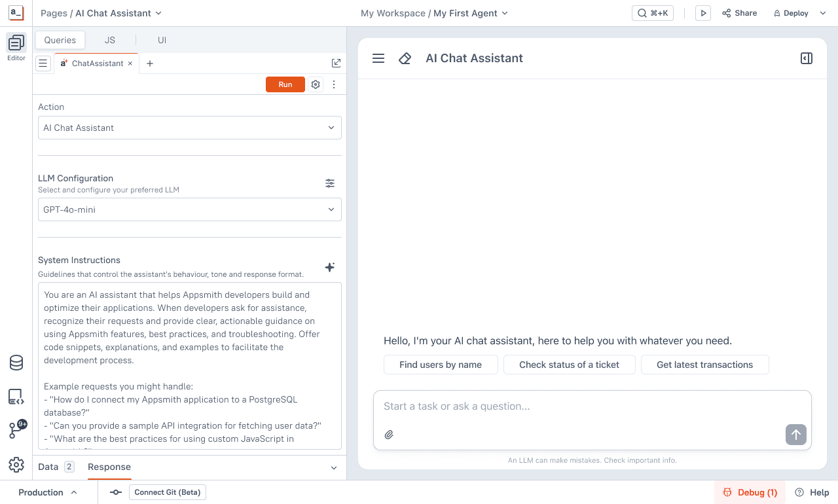Click the Share button

tap(739, 13)
